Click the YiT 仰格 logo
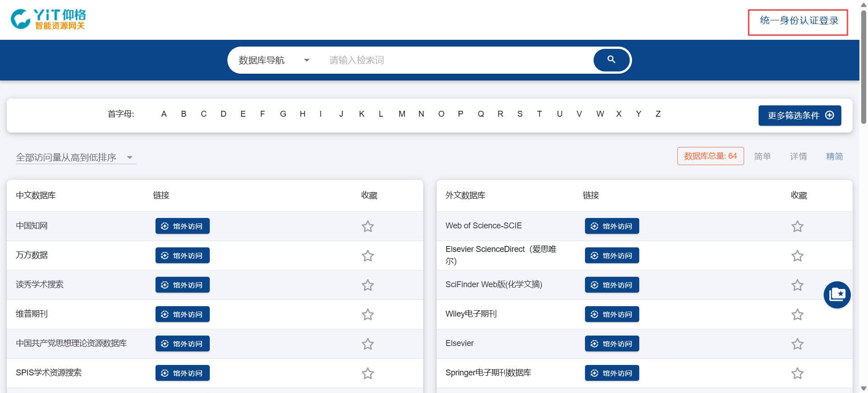The image size is (868, 393). point(48,19)
